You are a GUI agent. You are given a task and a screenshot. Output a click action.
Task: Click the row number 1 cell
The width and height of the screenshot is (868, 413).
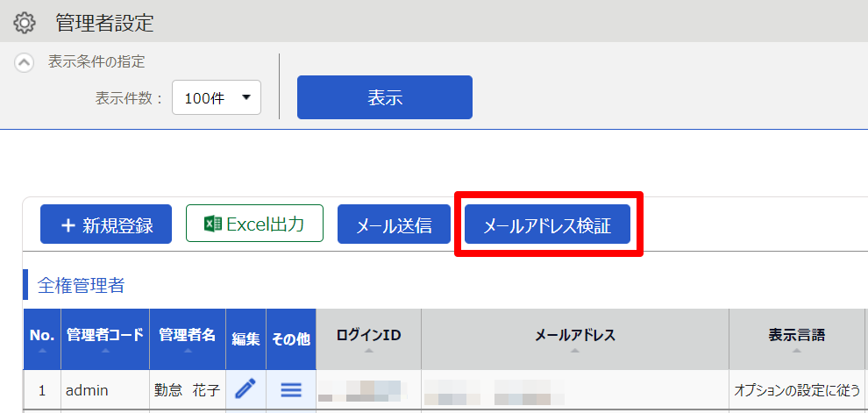coord(42,390)
